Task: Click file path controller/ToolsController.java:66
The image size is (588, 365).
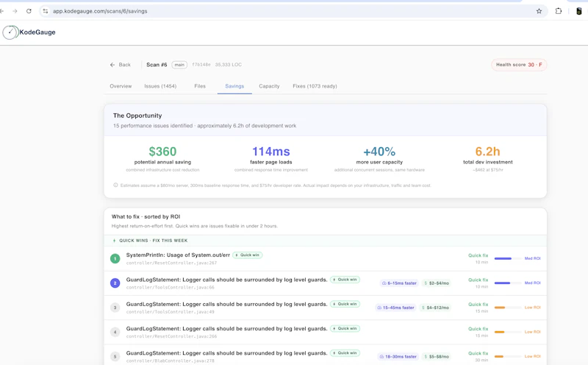Action: (x=171, y=287)
